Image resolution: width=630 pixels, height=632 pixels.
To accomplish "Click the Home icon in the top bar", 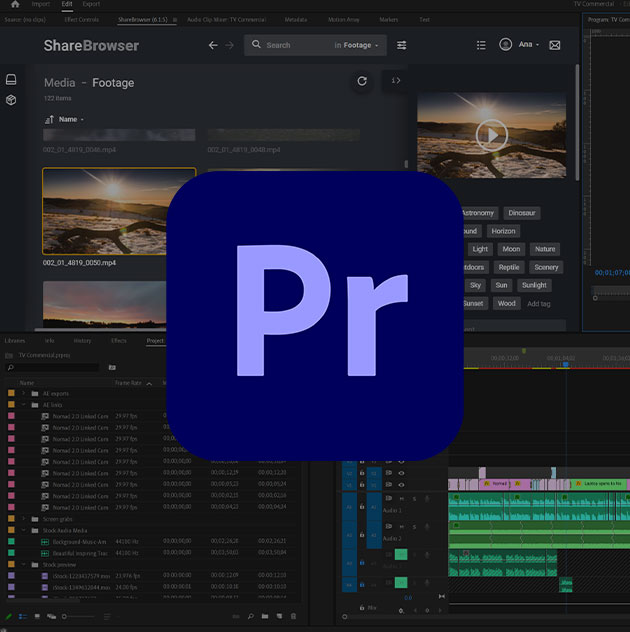I will pos(15,4).
